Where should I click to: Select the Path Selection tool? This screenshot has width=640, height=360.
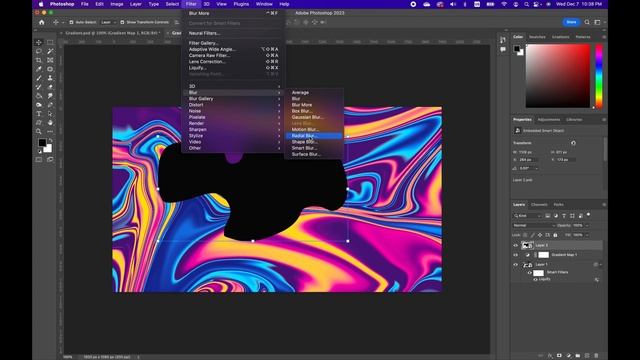[x=50, y=114]
